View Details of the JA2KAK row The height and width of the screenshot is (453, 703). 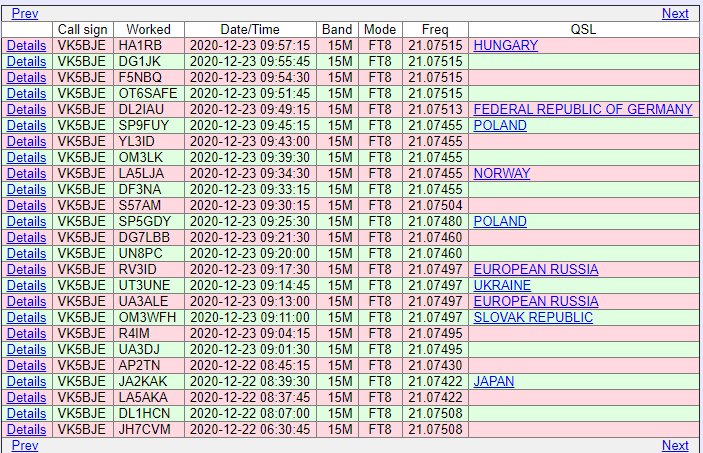coord(26,381)
